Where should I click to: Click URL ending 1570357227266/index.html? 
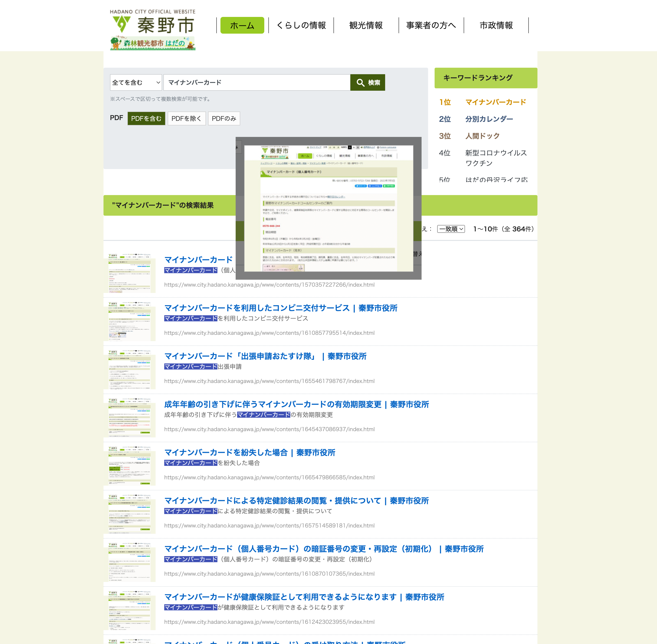(269, 285)
